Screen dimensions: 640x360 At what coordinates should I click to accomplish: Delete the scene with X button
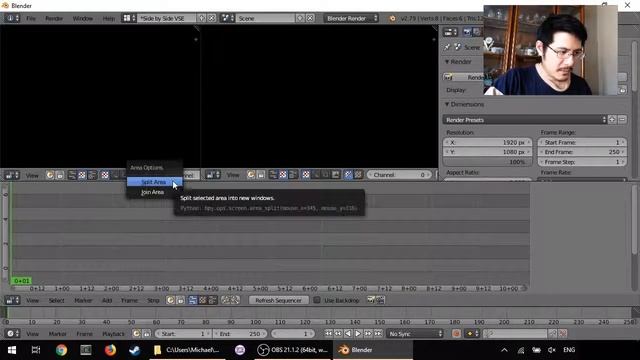click(310, 18)
